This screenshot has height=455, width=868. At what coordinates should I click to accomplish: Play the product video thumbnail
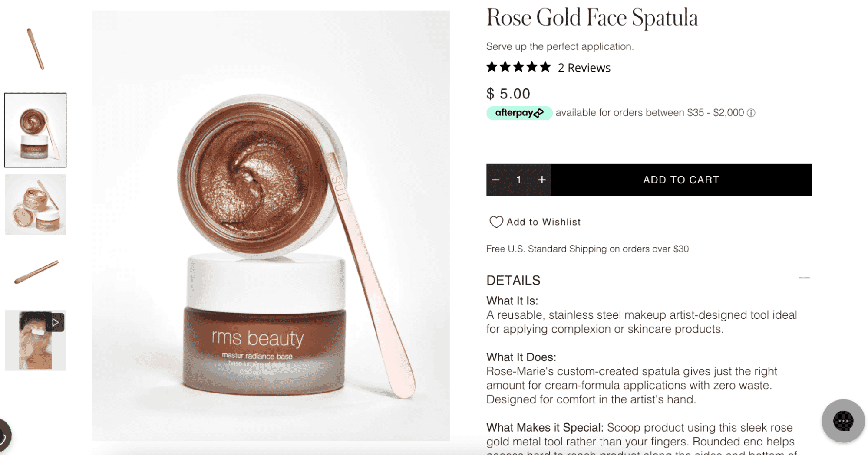pos(36,340)
